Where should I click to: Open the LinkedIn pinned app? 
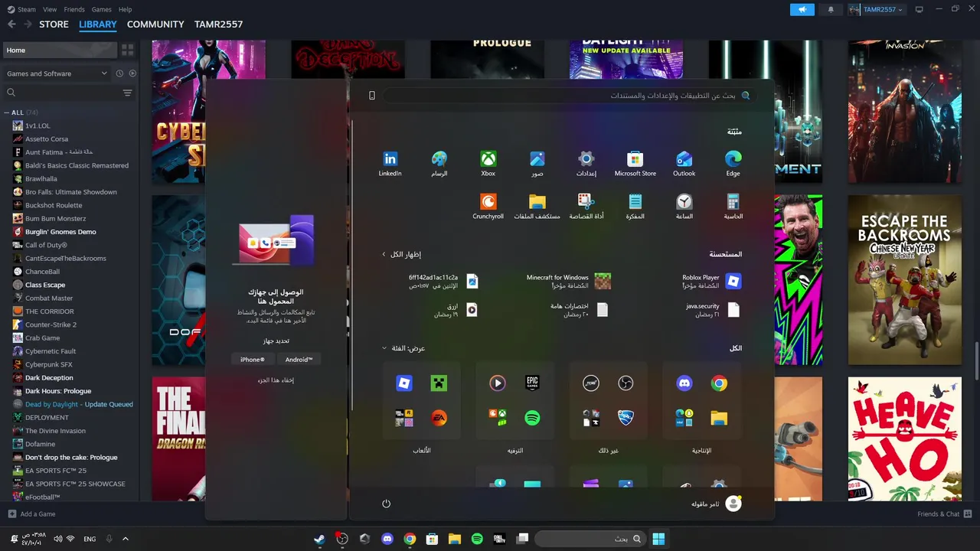pos(390,164)
